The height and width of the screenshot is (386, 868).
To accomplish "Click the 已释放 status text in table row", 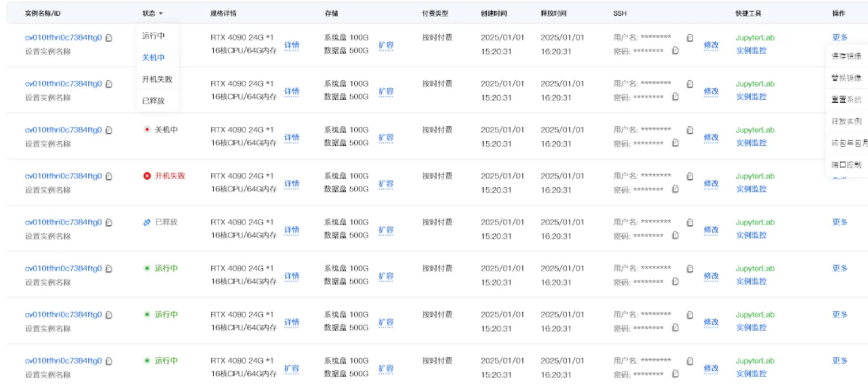I will [x=166, y=222].
